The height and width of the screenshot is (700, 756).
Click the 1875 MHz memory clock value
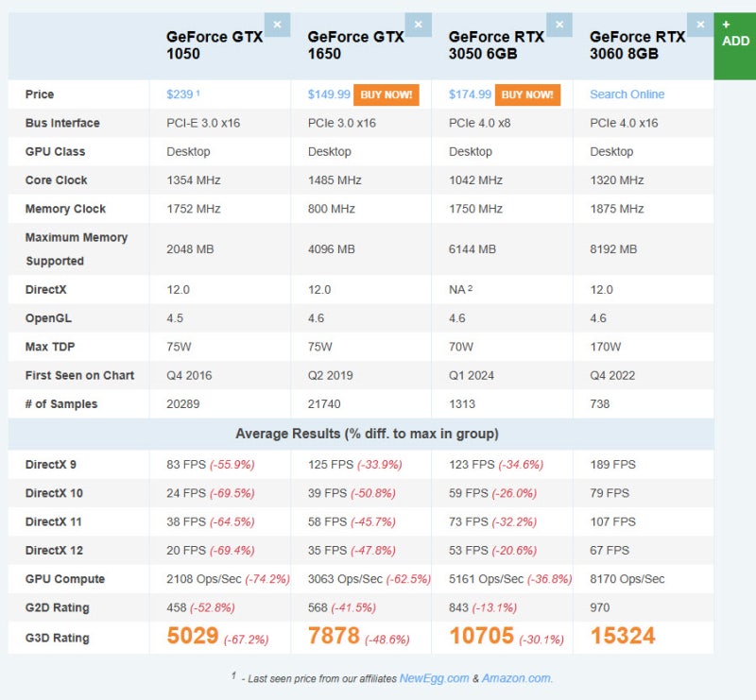pyautogui.click(x=617, y=209)
